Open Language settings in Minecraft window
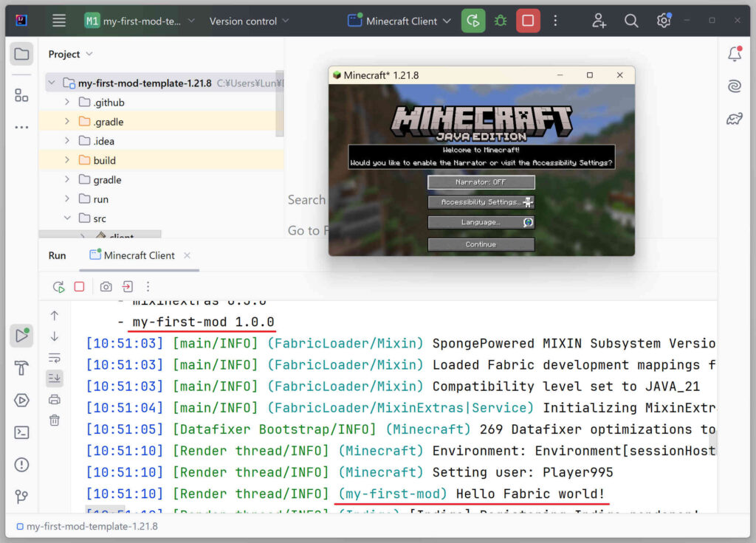 [x=481, y=222]
